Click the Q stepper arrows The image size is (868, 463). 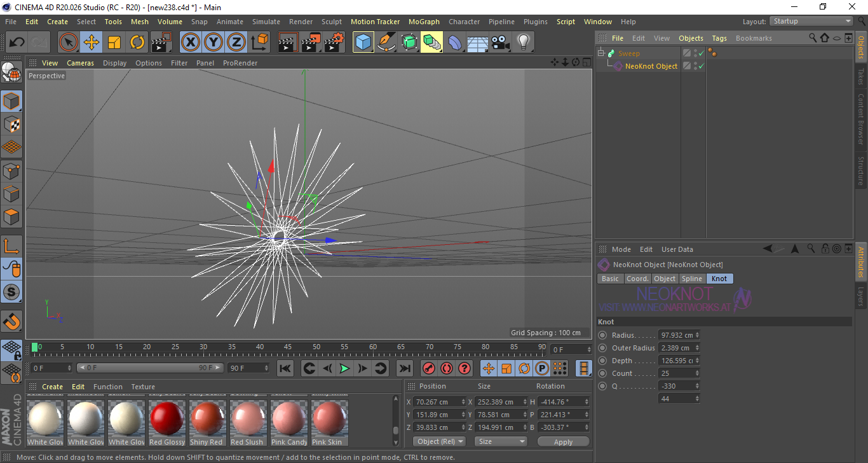pos(697,386)
